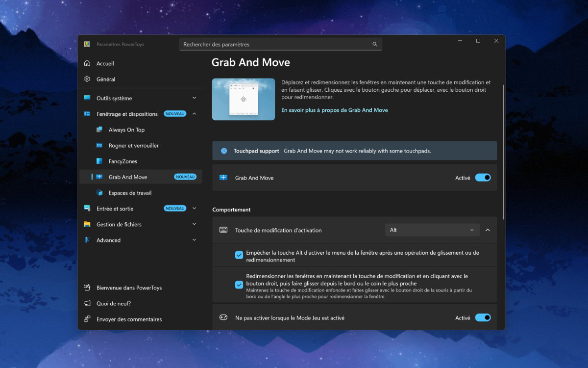Click the Général gear icon

tap(87, 79)
